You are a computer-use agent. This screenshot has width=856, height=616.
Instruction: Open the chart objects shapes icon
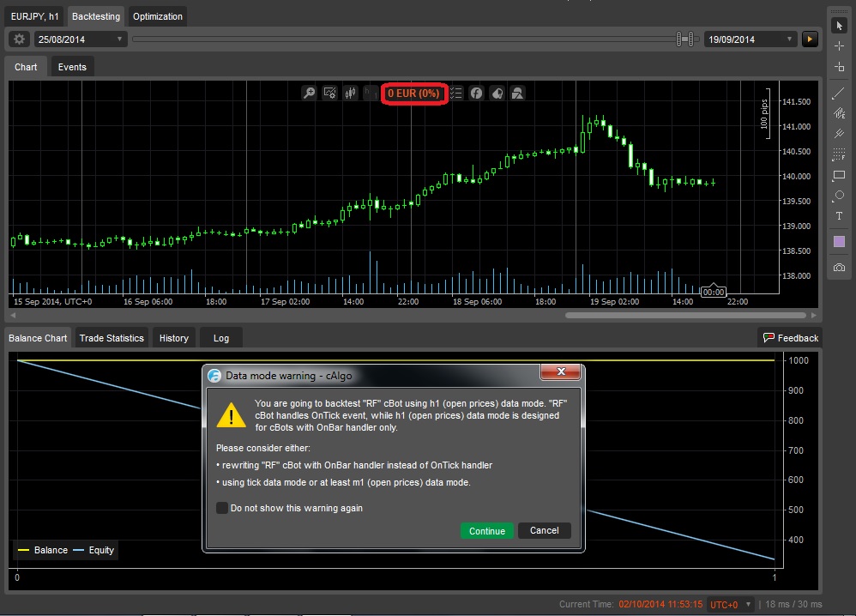tap(517, 93)
